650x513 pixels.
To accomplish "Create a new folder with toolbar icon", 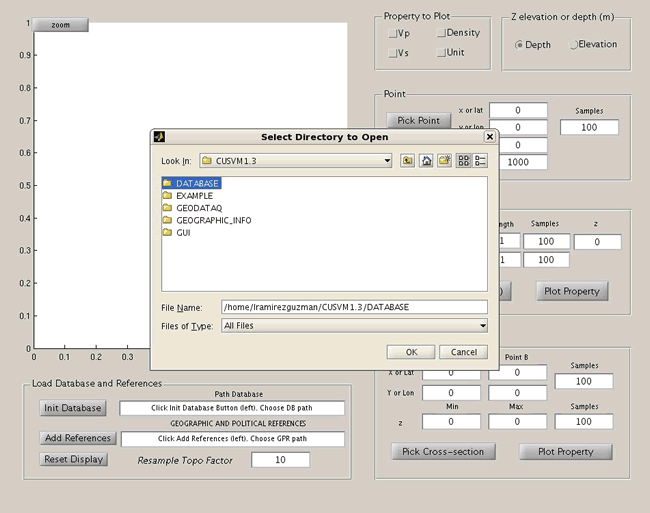I will [x=444, y=160].
